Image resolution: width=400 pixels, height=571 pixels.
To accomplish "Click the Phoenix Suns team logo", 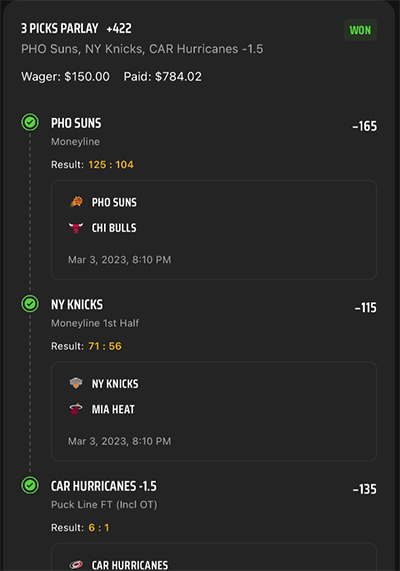I will pyautogui.click(x=76, y=201).
